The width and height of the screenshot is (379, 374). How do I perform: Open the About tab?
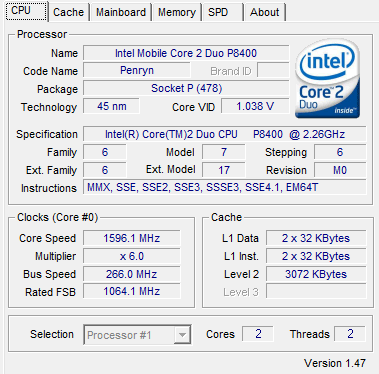(x=265, y=12)
